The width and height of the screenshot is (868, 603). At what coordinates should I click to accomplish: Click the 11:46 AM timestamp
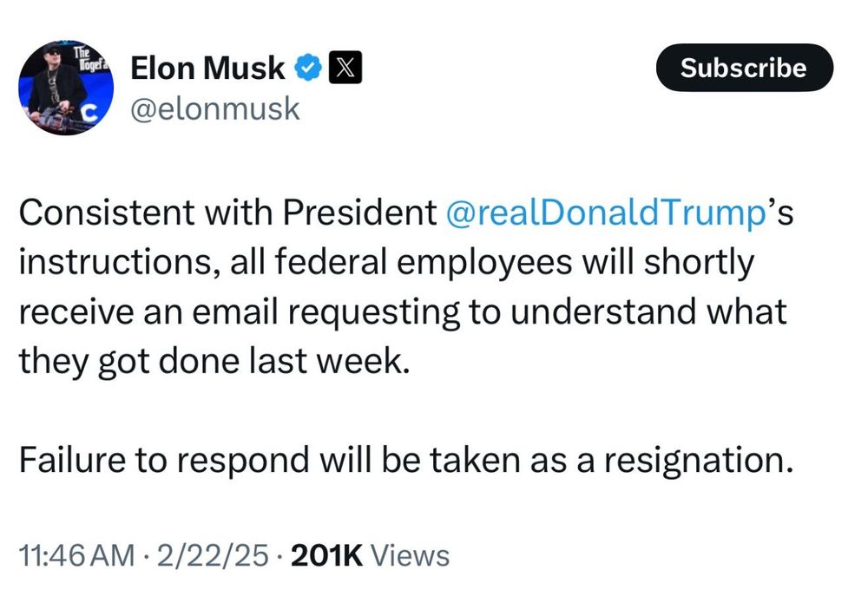click(76, 555)
